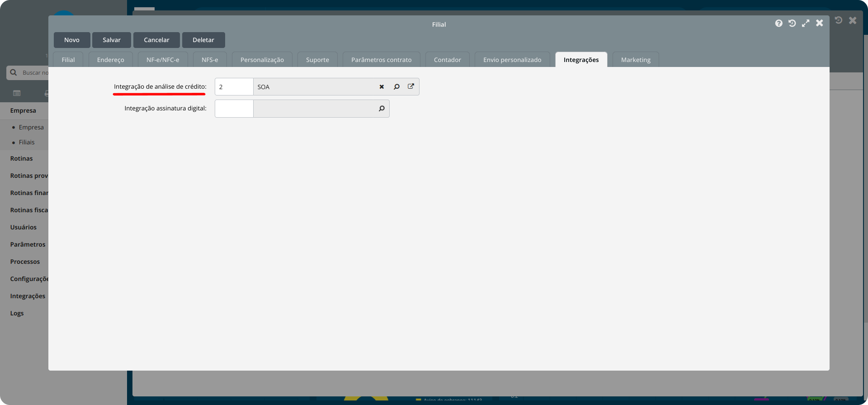
Task: Click the 'Integração de análise de crédito' label
Action: 160,86
